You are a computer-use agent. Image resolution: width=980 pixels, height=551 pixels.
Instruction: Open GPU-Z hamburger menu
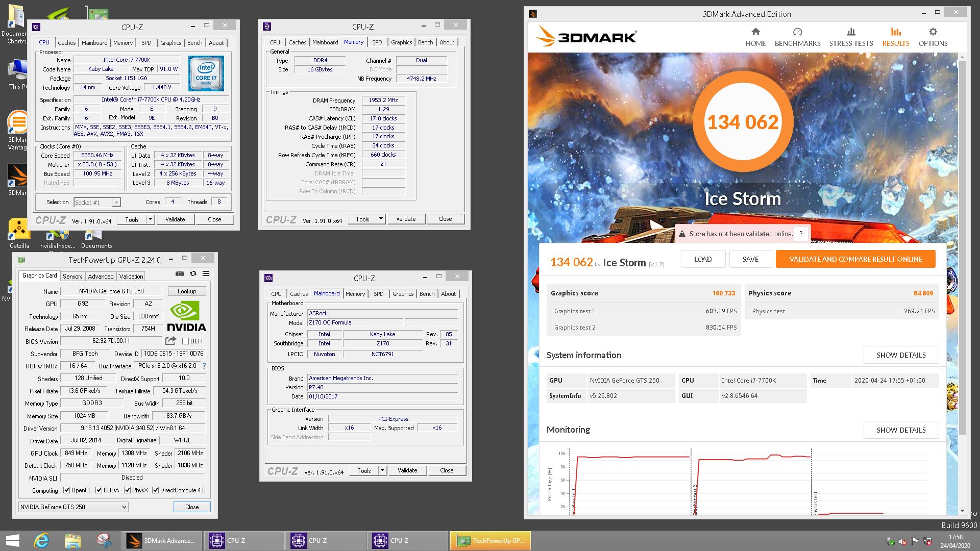point(206,273)
